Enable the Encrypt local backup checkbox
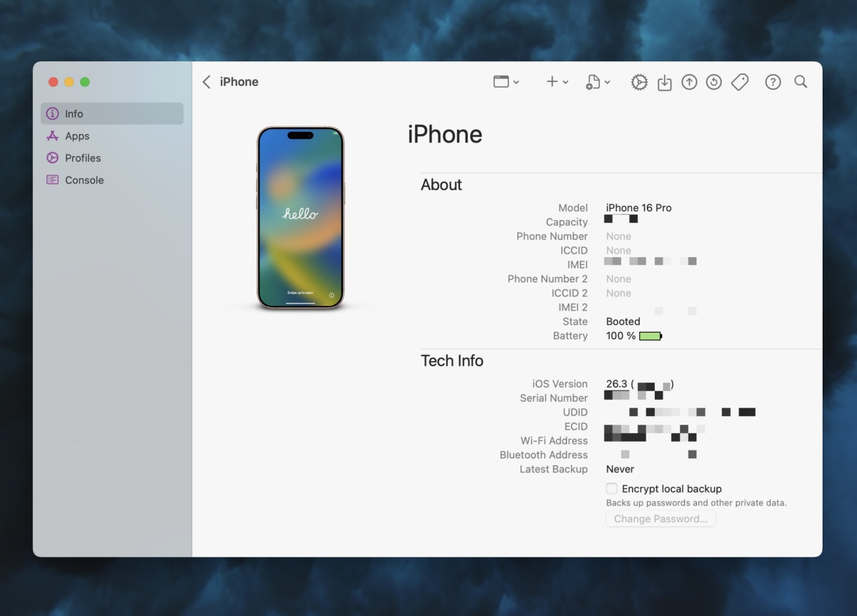Viewport: 857px width, 616px height. [x=611, y=489]
